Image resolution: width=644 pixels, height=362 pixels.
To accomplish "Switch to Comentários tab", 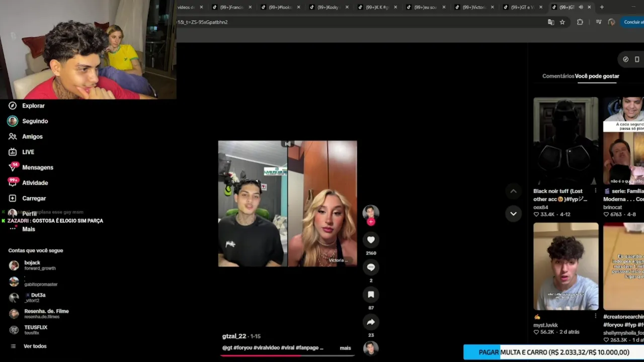I will pos(558,76).
